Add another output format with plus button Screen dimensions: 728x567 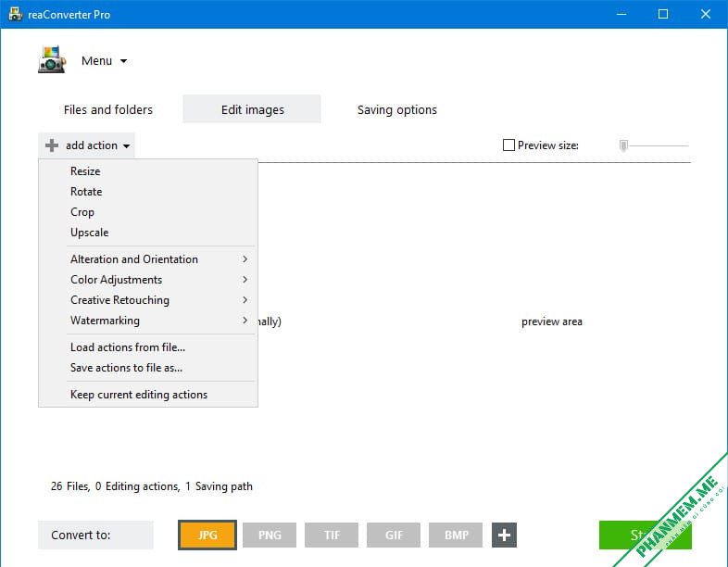click(x=504, y=535)
